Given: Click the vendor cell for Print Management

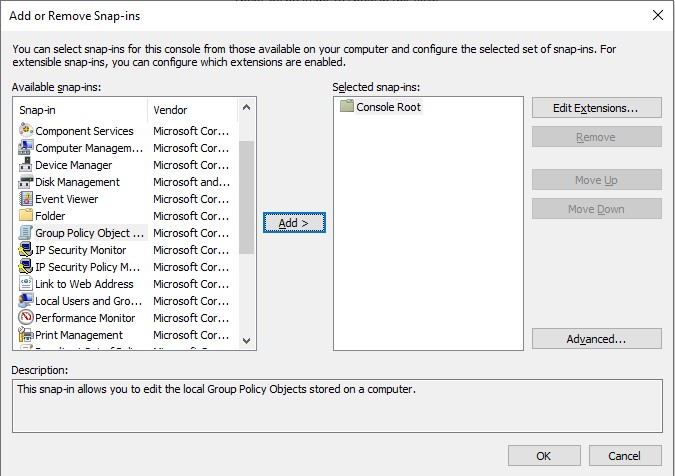Looking at the screenshot, I should 191,335.
